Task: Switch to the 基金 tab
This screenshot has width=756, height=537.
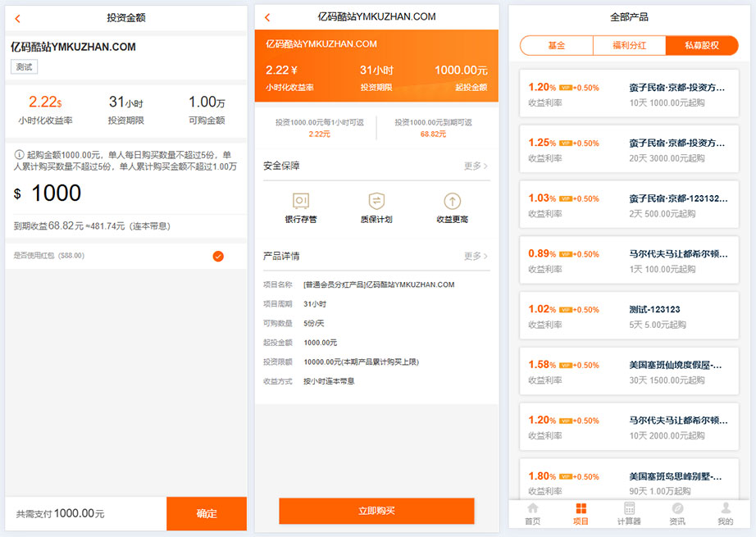Action: [556, 45]
